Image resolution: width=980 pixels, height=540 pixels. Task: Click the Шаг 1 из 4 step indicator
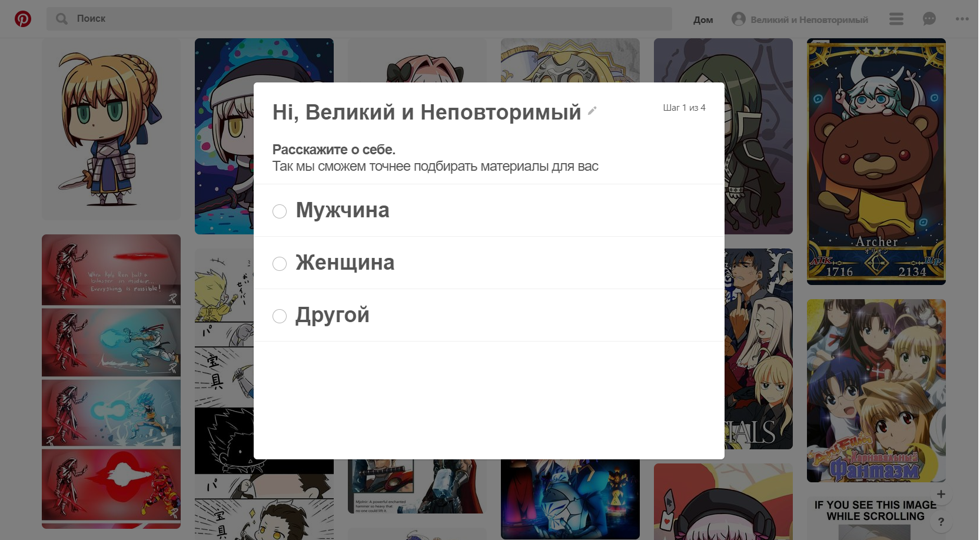pyautogui.click(x=684, y=108)
